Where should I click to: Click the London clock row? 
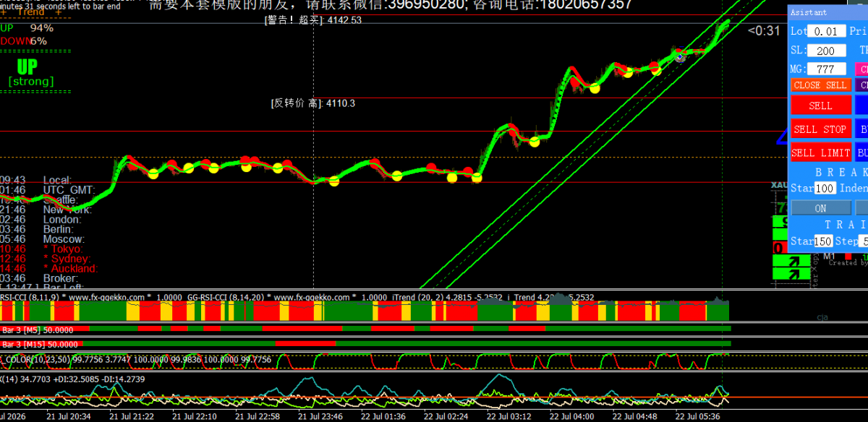41,220
